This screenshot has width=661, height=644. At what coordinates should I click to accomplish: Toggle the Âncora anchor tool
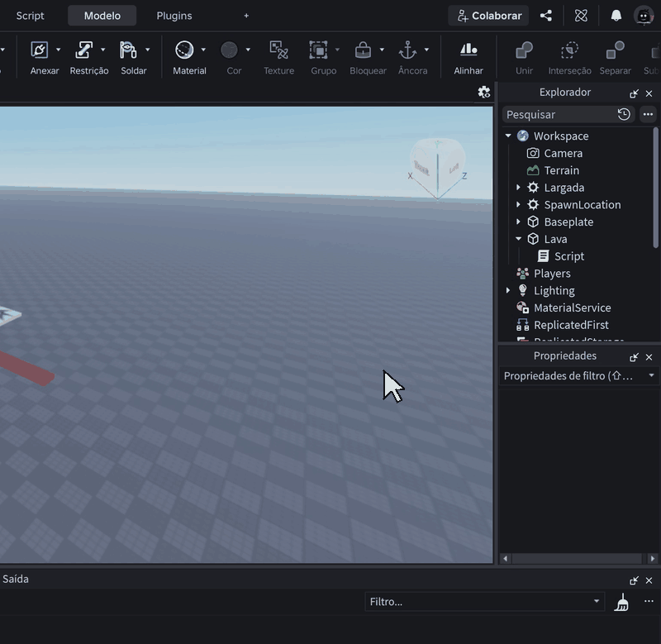407,50
